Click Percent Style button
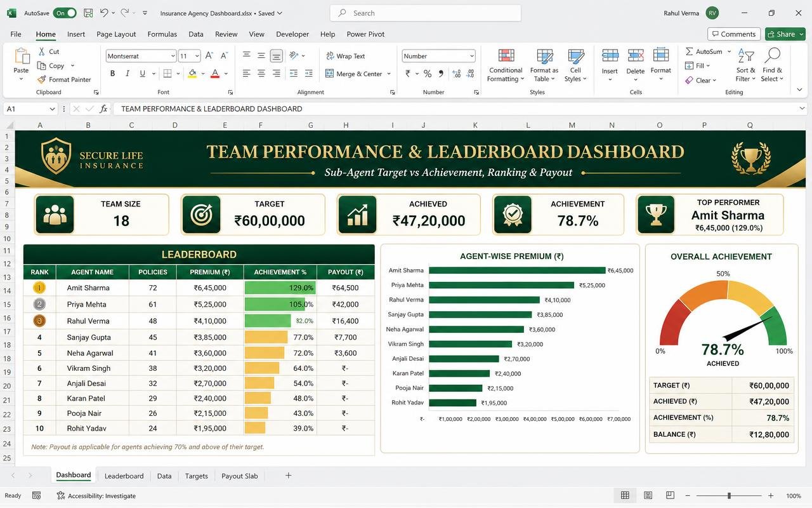The image size is (812, 508). (x=428, y=74)
